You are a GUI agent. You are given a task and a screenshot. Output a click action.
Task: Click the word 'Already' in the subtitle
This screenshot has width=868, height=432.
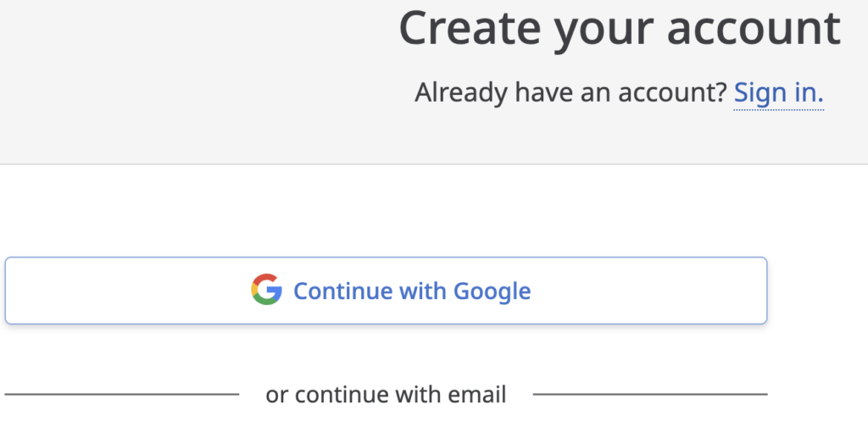[461, 92]
